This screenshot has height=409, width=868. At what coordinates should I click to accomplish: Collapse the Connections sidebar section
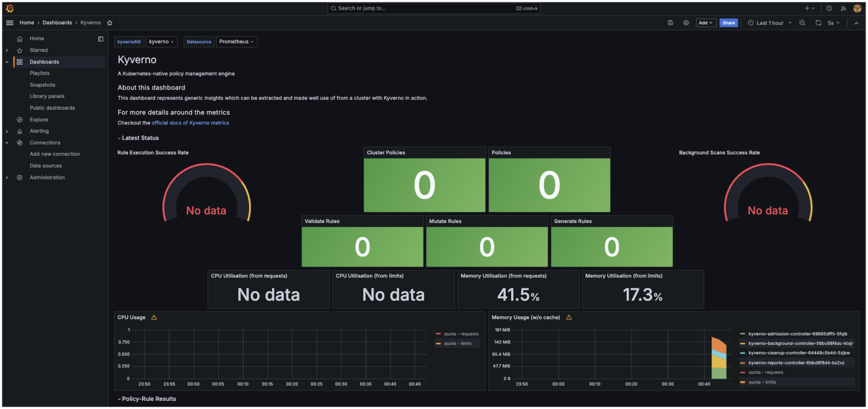(7, 143)
